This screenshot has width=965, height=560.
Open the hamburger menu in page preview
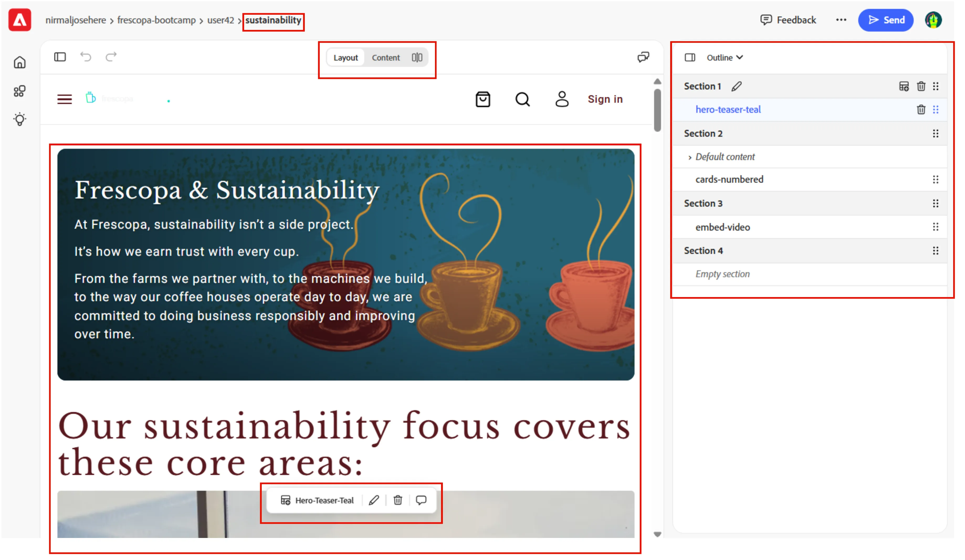(x=65, y=100)
